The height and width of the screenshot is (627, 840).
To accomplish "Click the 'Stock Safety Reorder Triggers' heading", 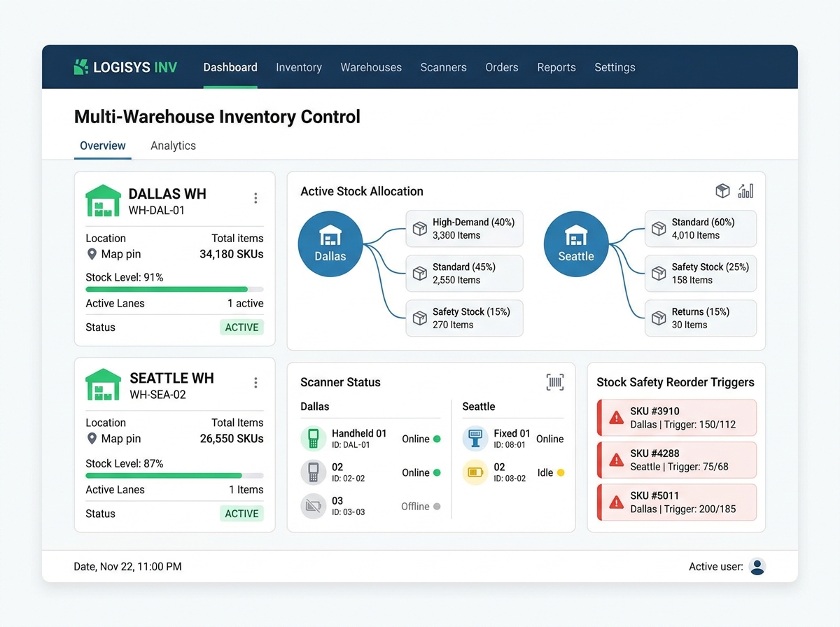I will tap(675, 382).
